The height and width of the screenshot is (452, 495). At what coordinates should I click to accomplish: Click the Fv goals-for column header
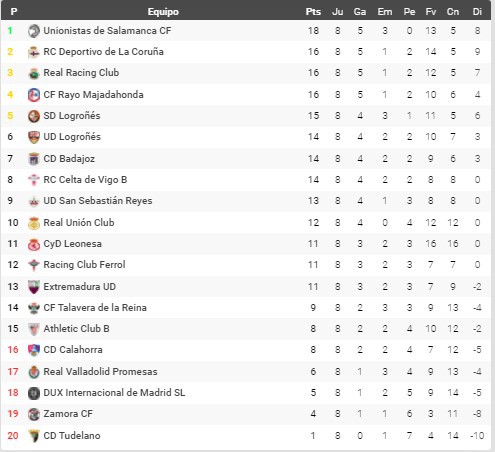(431, 12)
